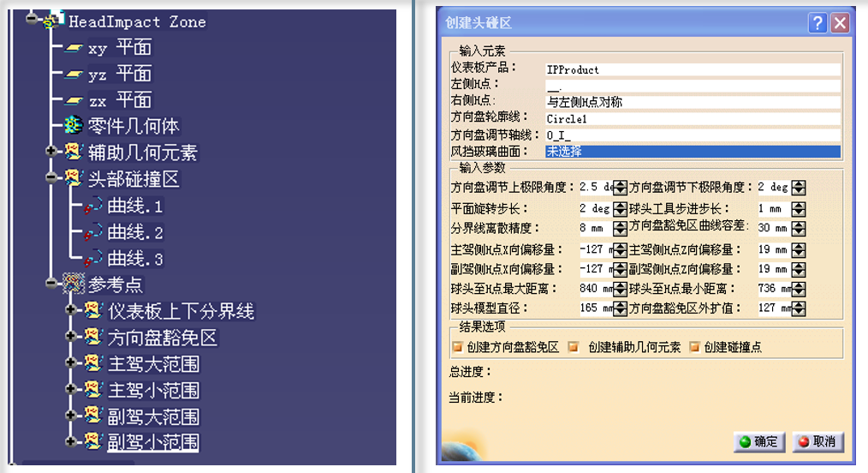Adjust 平面旋转步长 spinner arrows
868x473 pixels.
click(620, 209)
